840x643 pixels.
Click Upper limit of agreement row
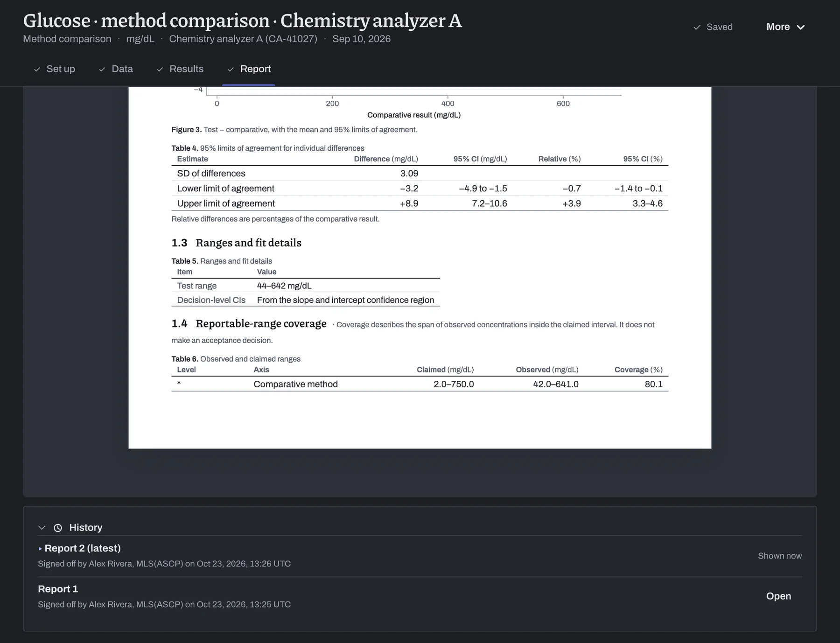point(420,203)
